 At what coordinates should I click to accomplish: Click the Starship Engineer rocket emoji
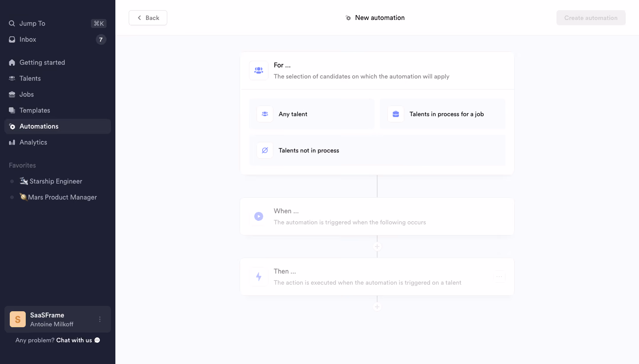[24, 181]
